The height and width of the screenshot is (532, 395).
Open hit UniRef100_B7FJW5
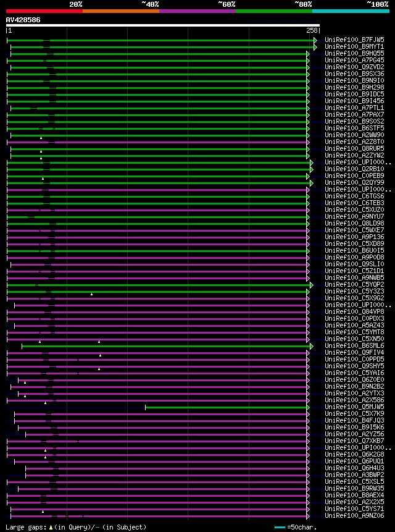354,40
